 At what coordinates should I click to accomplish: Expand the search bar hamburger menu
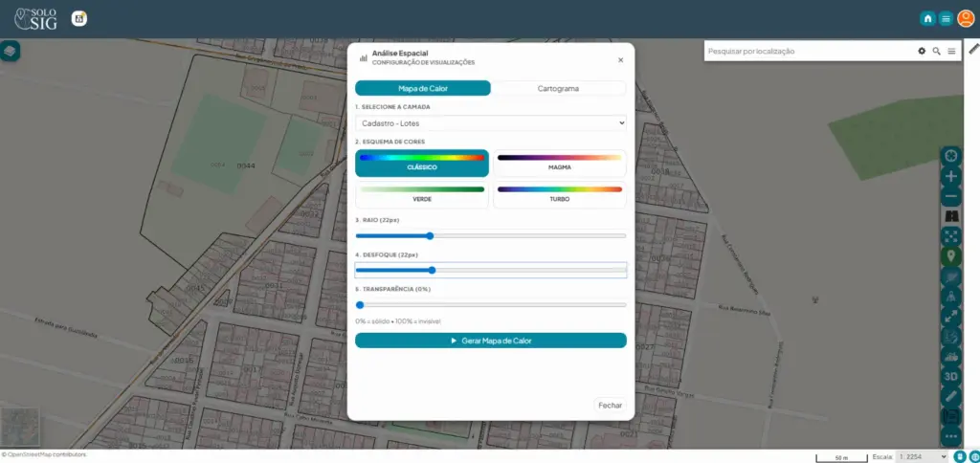coord(951,51)
